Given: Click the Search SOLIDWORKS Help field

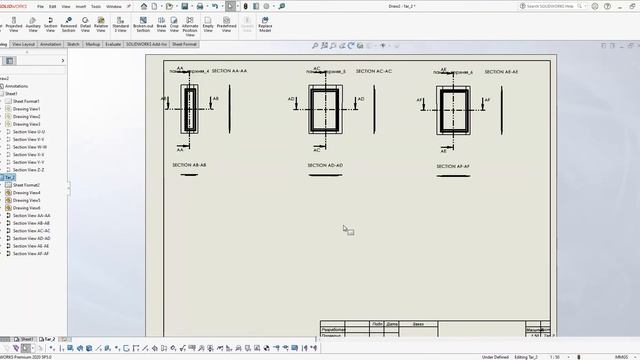Looking at the screenshot, I should pyautogui.click(x=551, y=6).
